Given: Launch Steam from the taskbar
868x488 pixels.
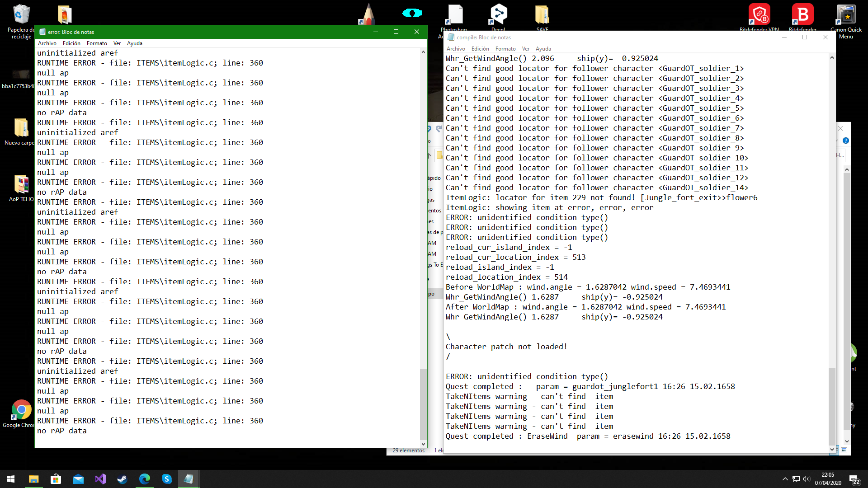Looking at the screenshot, I should 123,479.
